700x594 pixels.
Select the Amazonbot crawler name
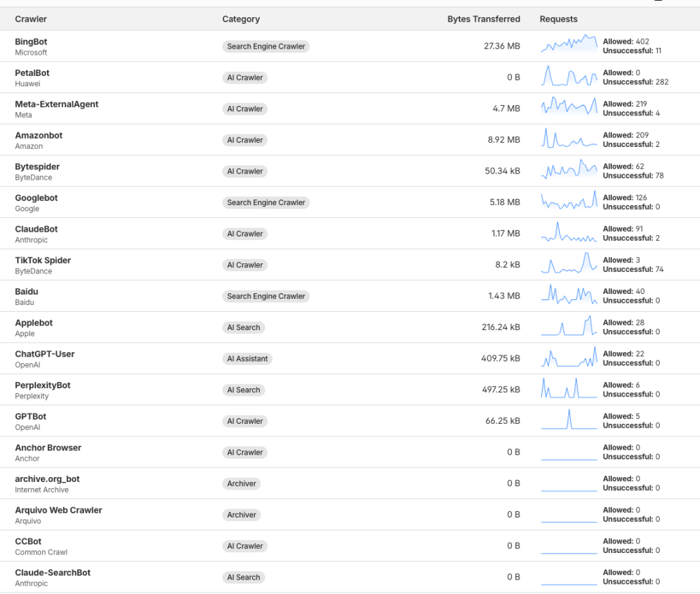coord(39,135)
